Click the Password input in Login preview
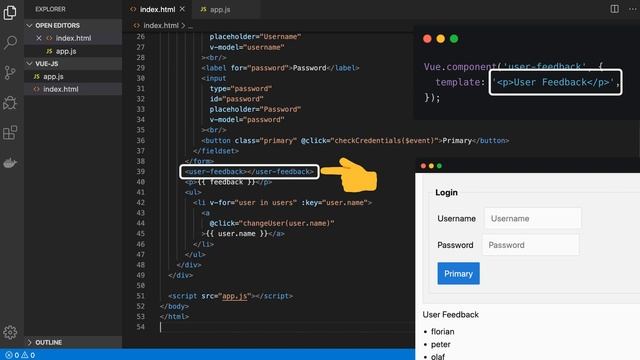 click(531, 245)
